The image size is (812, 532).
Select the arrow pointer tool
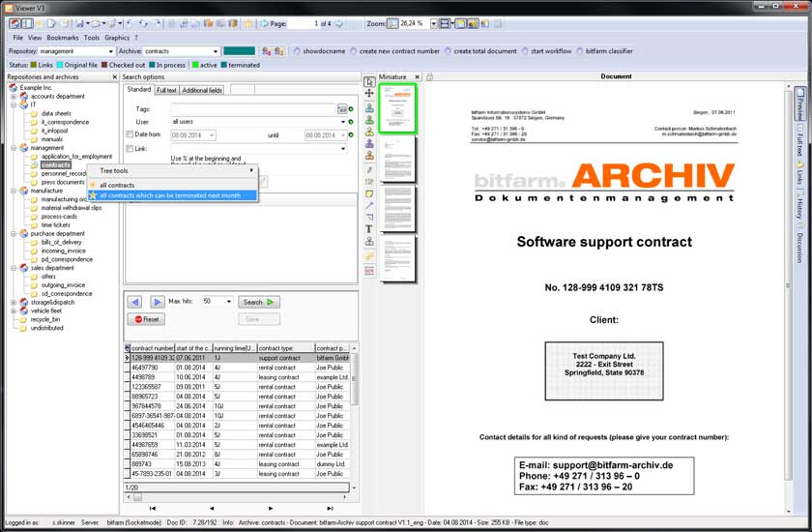coord(369,82)
